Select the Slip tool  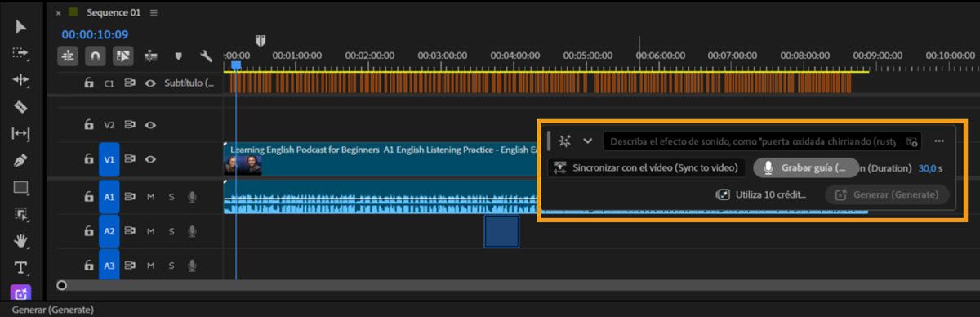[21, 134]
